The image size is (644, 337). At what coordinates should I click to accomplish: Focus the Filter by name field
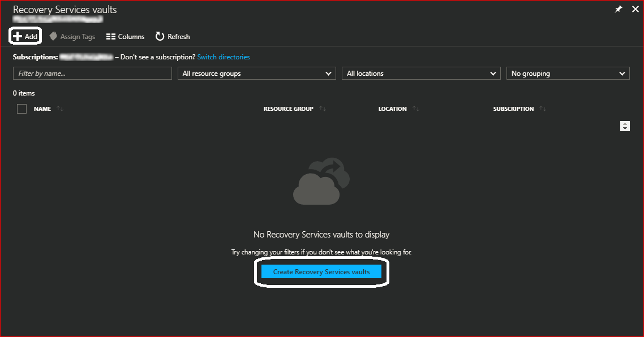(x=92, y=73)
